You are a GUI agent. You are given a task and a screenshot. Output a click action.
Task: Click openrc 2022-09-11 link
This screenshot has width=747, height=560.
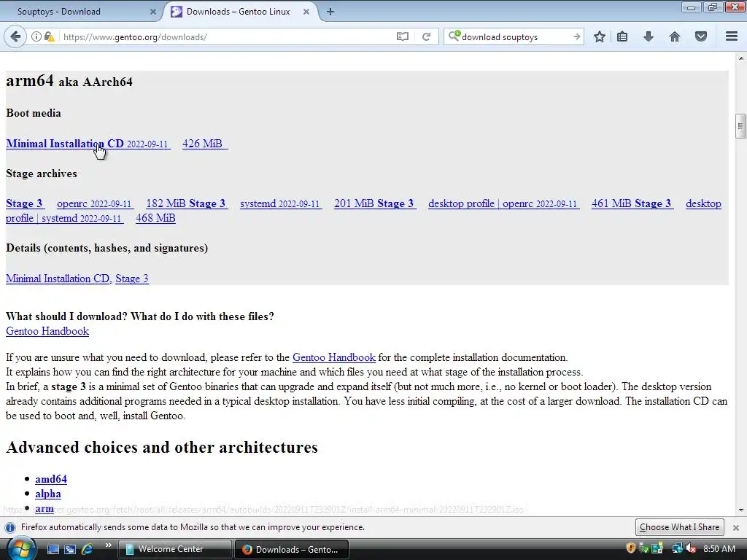coord(95,203)
